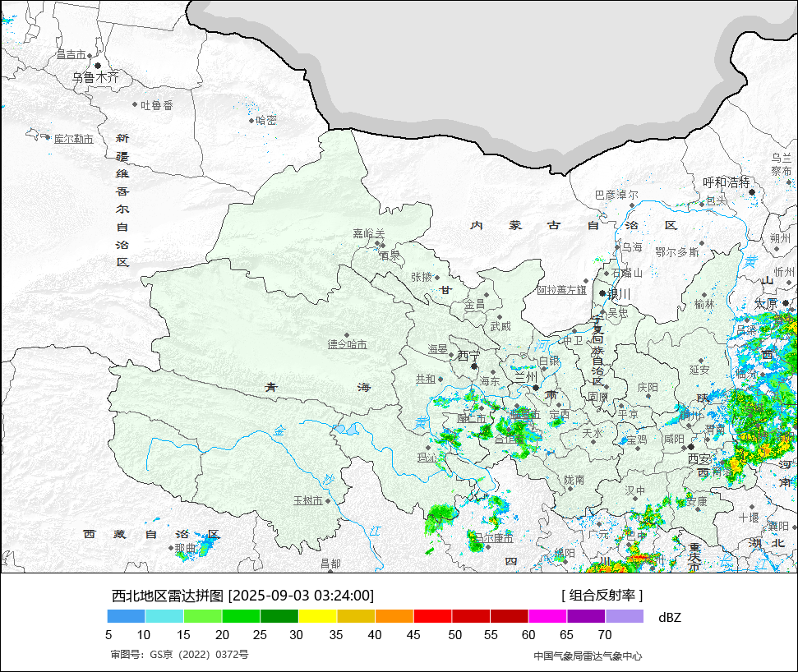Pick the light green 15-20 dBZ swatch
This screenshot has height=672, width=798.
pyautogui.click(x=202, y=616)
